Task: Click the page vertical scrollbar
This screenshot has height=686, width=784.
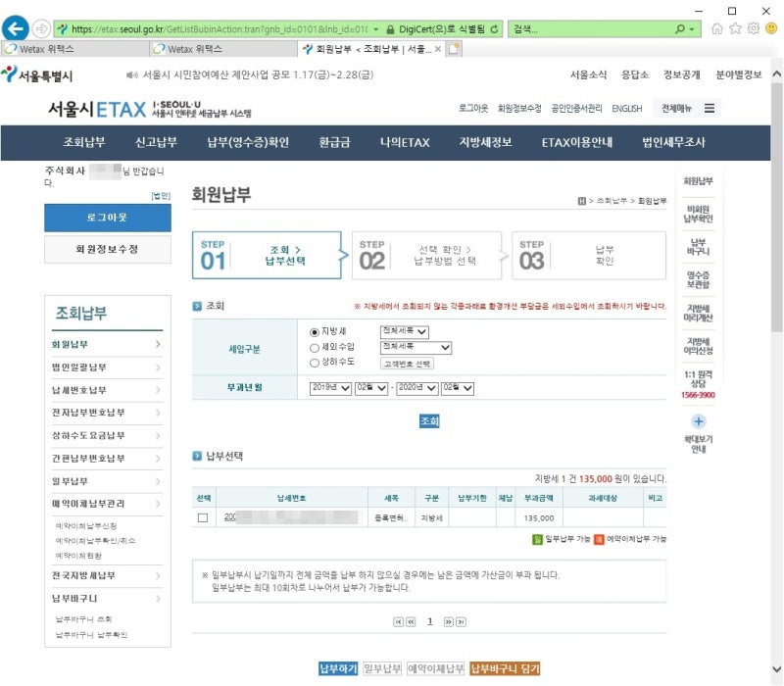Action: (x=776, y=208)
